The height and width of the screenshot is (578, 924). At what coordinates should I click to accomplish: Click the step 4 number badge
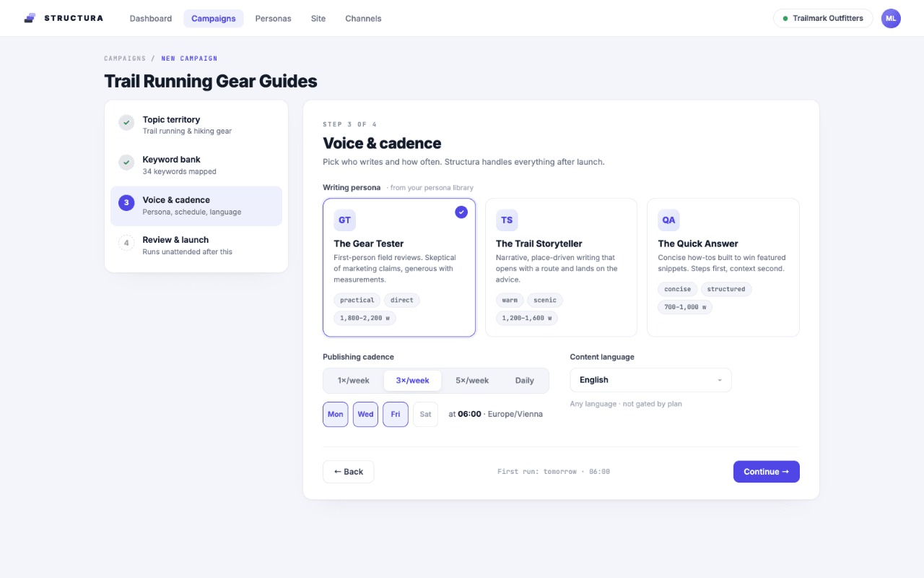[126, 243]
